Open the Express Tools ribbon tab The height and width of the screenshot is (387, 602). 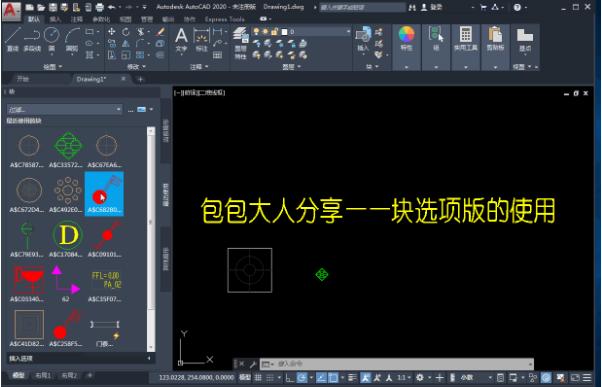(x=225, y=19)
